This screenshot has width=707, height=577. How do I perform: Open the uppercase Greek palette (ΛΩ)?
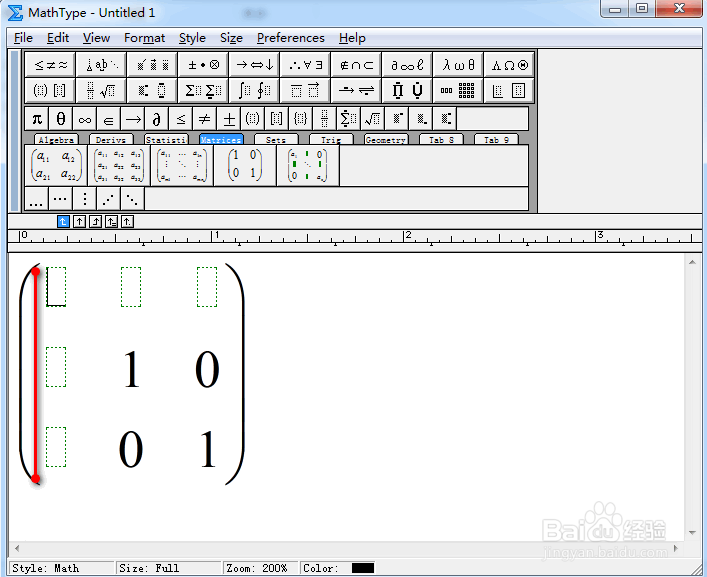coord(509,65)
